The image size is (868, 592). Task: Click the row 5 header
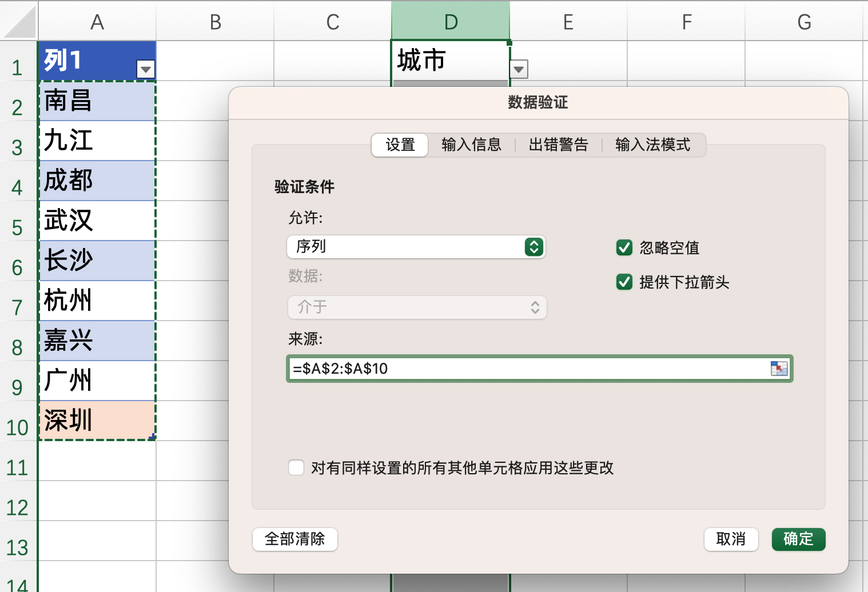coord(18,227)
